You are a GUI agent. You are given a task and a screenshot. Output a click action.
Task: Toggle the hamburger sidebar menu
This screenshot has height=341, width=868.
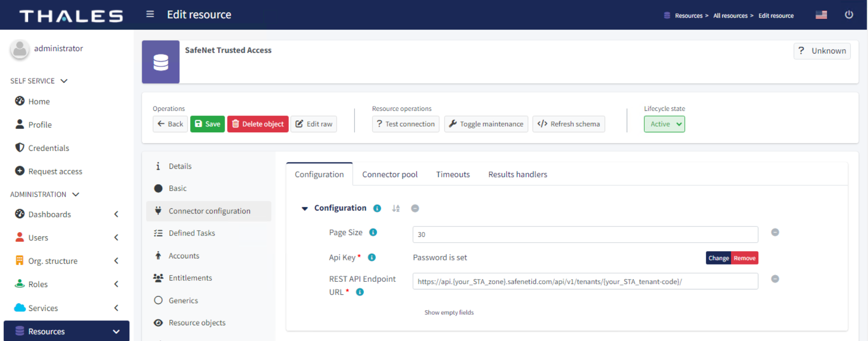pos(150,14)
